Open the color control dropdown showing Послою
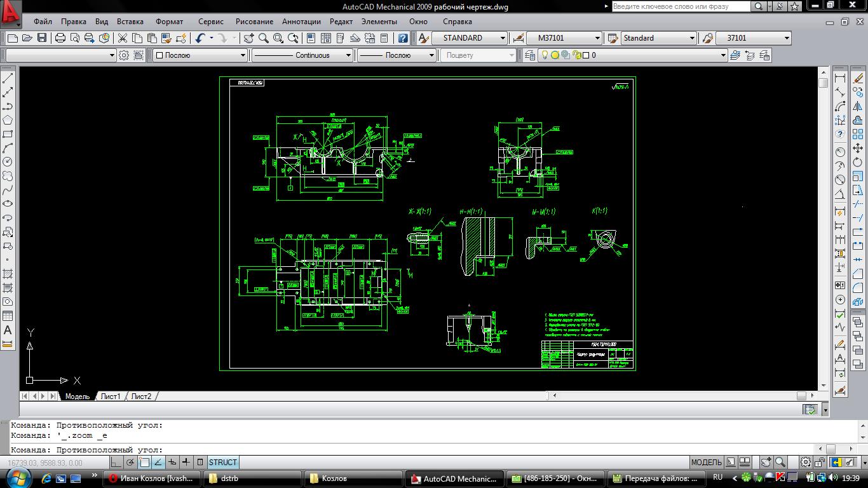868x488 pixels. pyautogui.click(x=200, y=55)
